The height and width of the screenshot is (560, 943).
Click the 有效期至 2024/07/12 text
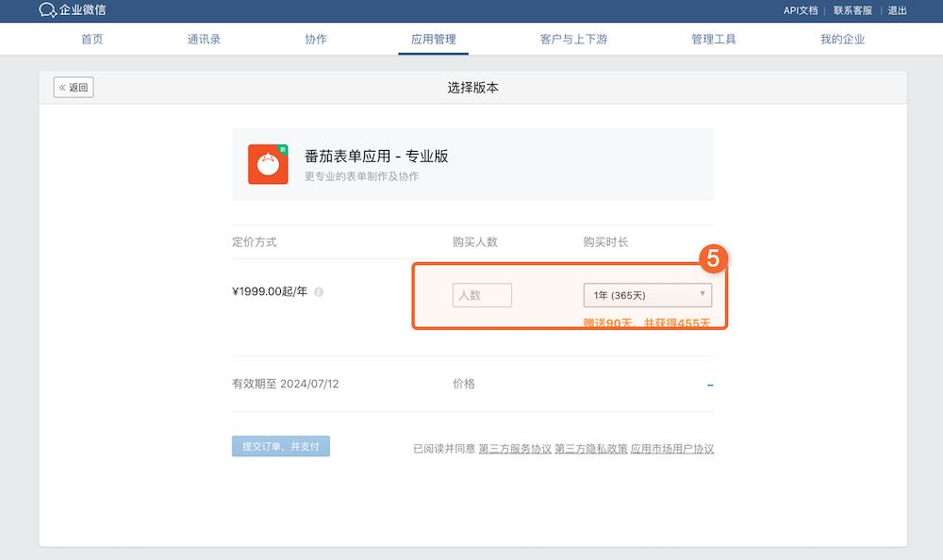[x=286, y=384]
